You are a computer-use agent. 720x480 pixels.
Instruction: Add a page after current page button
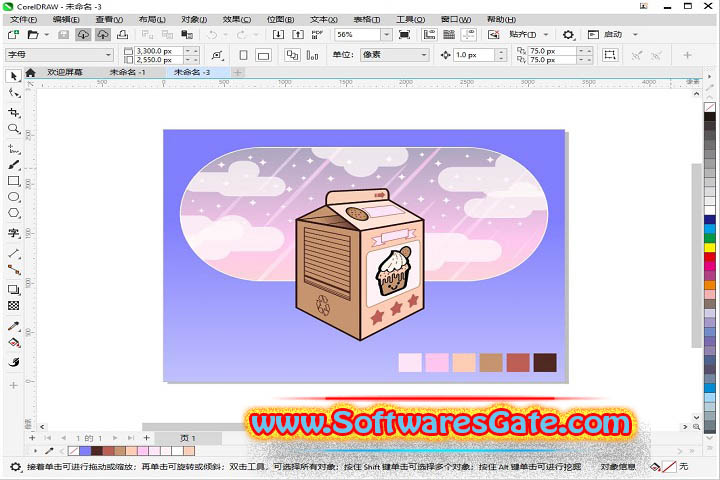(146, 438)
